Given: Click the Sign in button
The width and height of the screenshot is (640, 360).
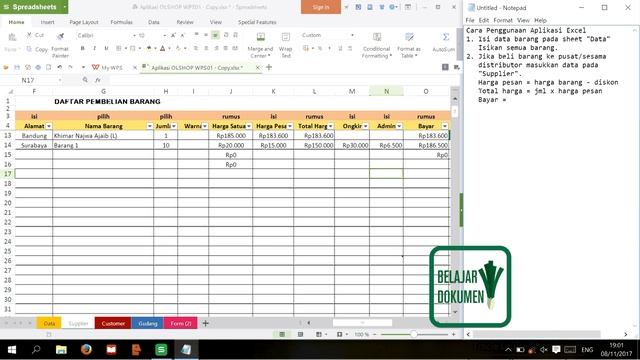Looking at the screenshot, I should [x=321, y=7].
